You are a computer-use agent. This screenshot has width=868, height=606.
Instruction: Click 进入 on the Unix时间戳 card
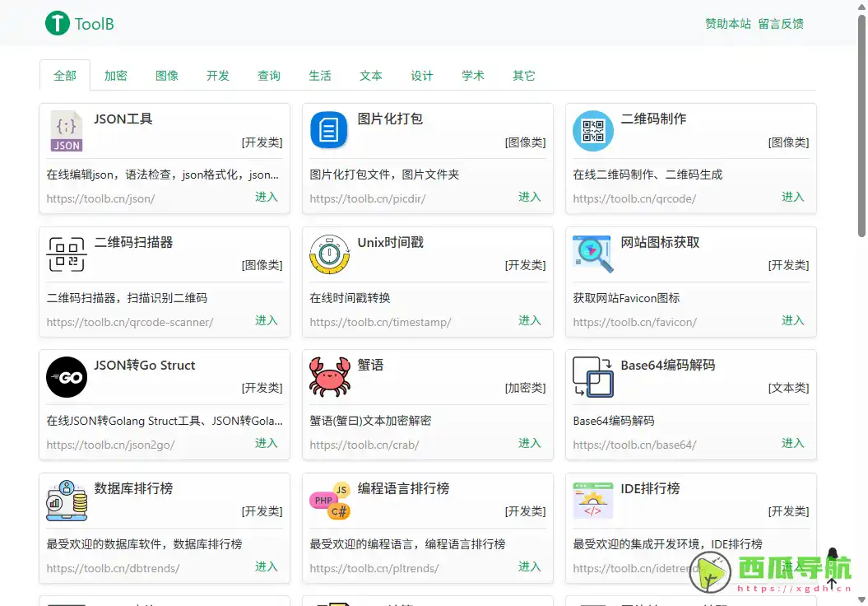(x=529, y=320)
